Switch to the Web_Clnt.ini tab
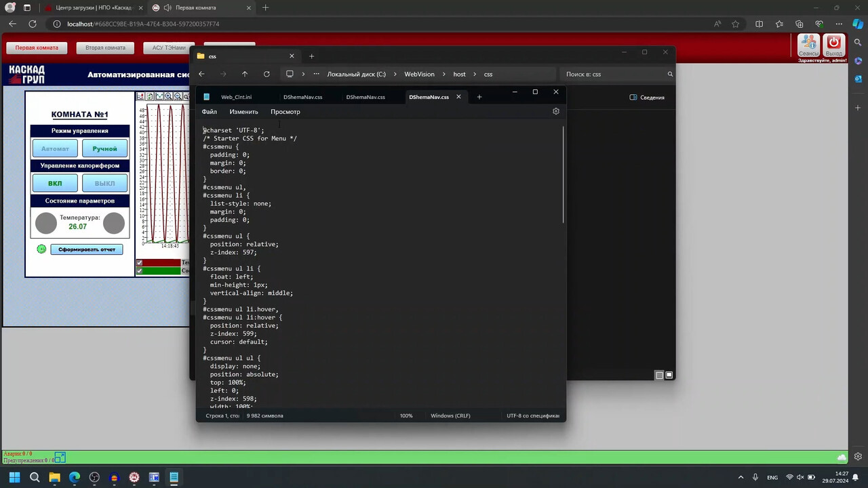Viewport: 868px width, 488px height. pyautogui.click(x=236, y=97)
